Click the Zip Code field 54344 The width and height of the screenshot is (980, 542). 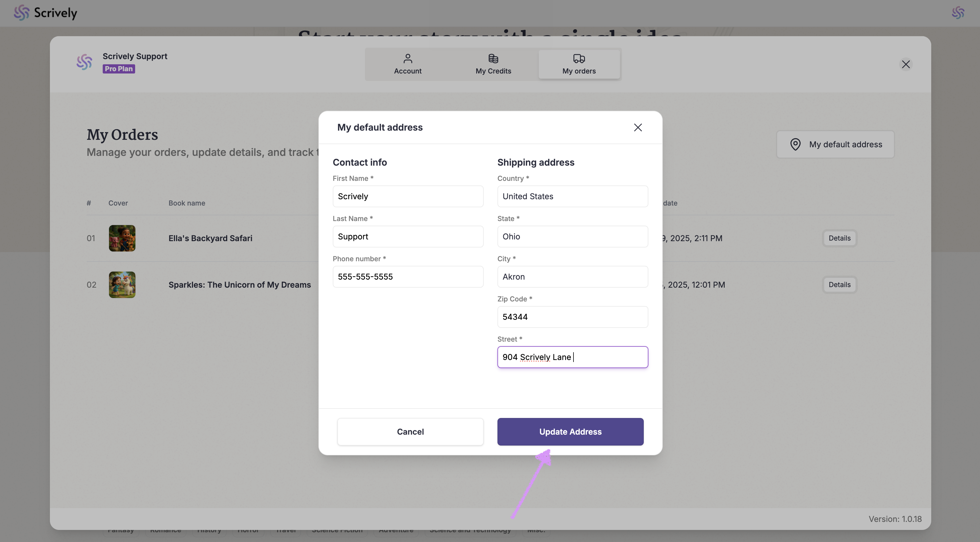(572, 317)
